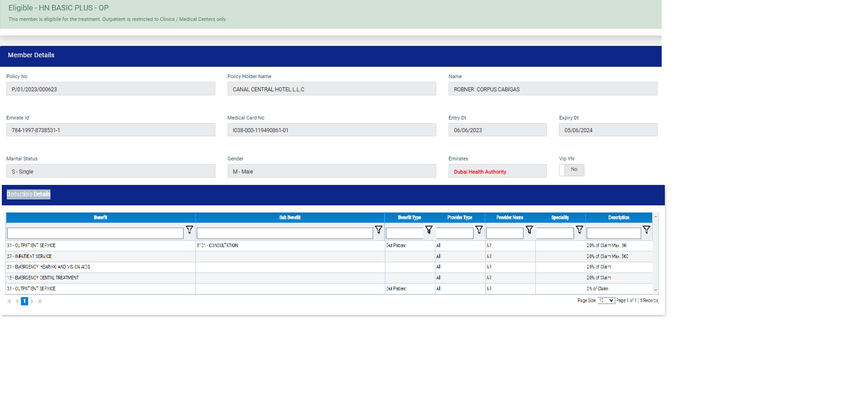Go to the next page arrow
This screenshot has height=398, width=868.
point(32,301)
